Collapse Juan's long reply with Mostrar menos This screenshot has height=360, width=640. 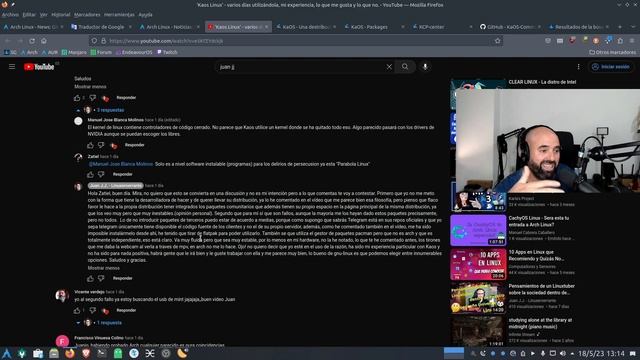coord(104,268)
